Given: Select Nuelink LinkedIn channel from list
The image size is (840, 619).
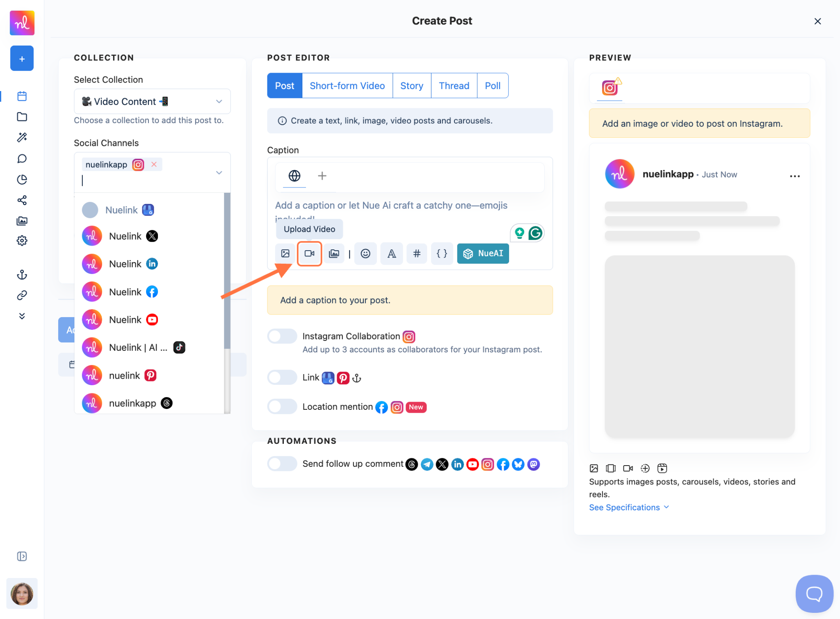Looking at the screenshot, I should click(125, 264).
